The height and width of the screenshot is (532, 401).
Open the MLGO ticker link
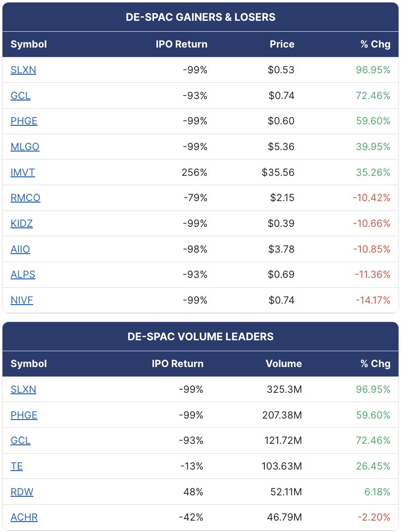pos(25,147)
